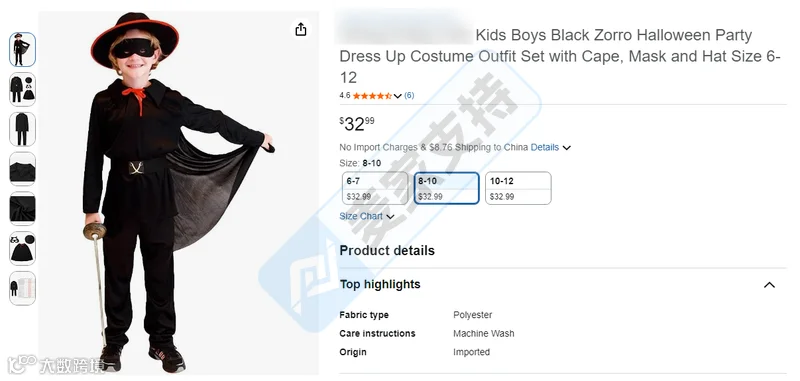Open shipping Details link
This screenshot has width=800, height=381.
544,147
